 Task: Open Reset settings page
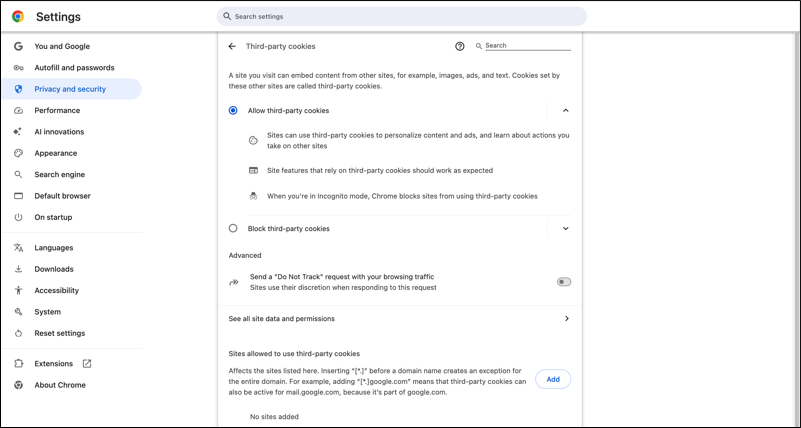tap(60, 333)
